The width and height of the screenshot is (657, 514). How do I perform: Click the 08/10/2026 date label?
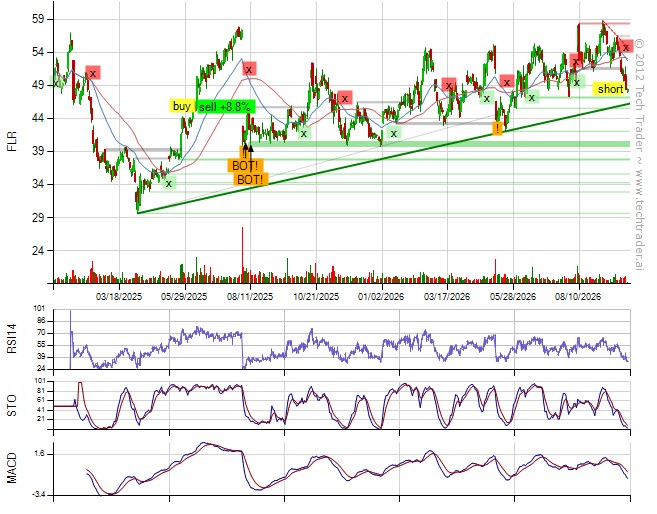(x=578, y=296)
